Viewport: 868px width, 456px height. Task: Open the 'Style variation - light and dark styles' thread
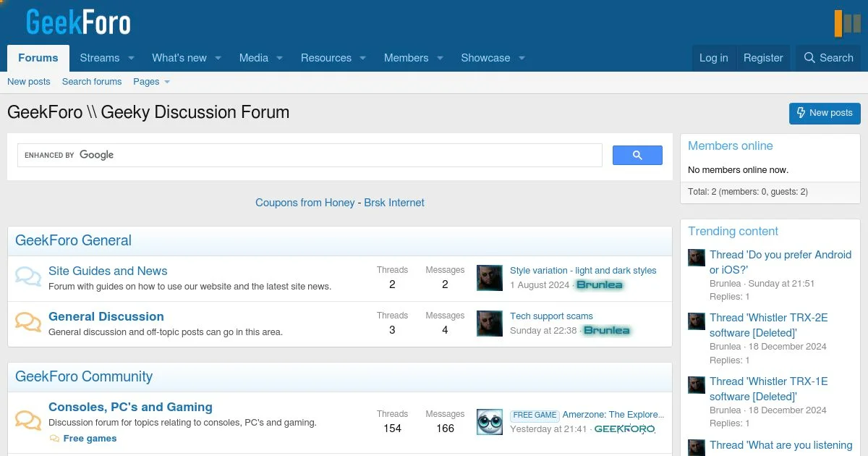click(583, 271)
